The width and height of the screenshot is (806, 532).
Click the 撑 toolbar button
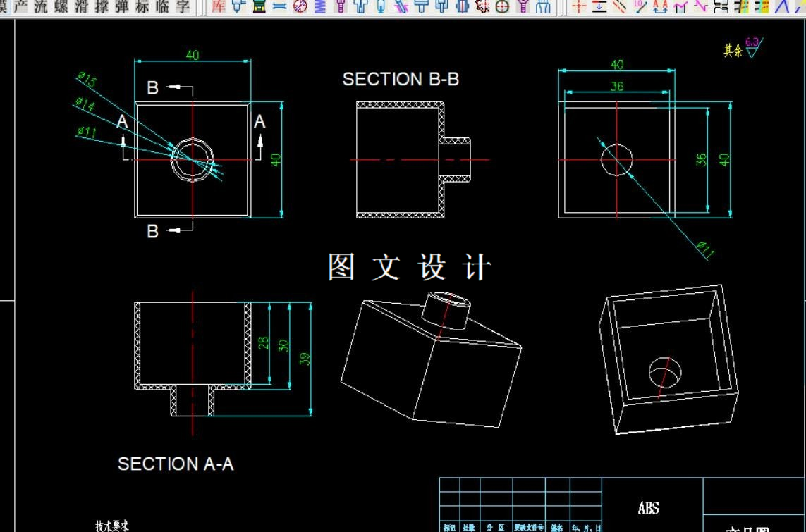(102, 6)
